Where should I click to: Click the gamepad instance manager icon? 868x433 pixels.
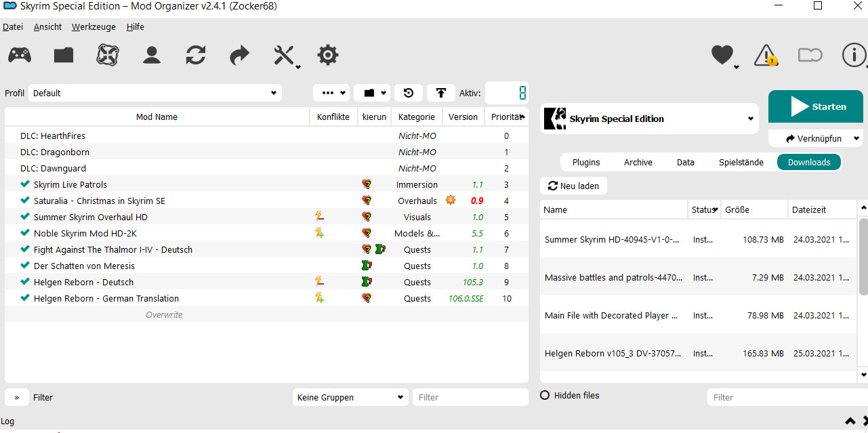19,55
